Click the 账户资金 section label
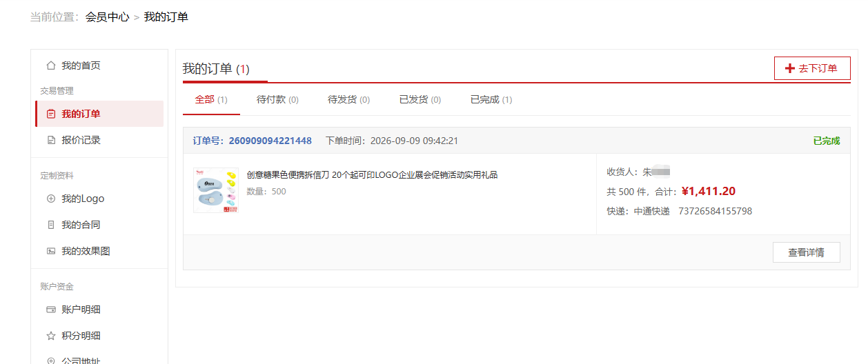Screen dimensions: 868x364 [x=57, y=286]
